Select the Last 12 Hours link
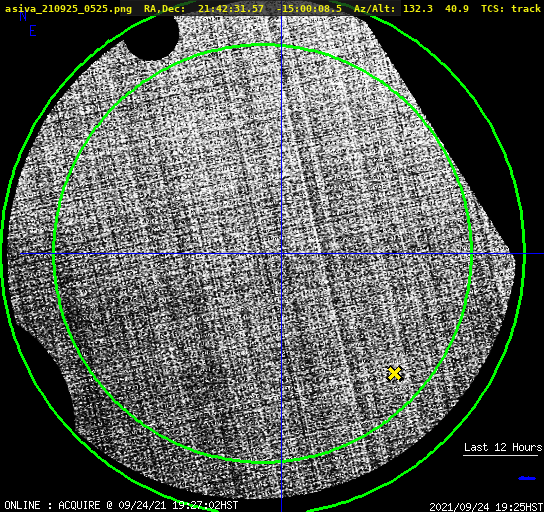This screenshot has width=544, height=512. click(503, 447)
